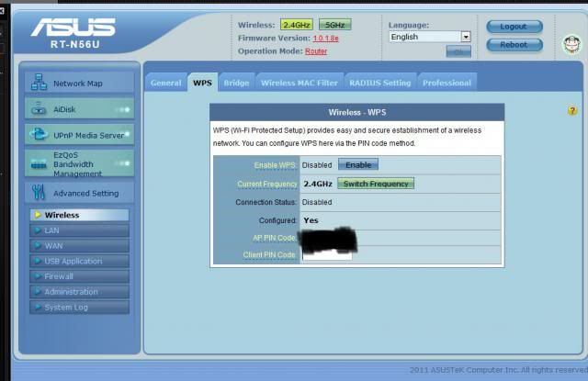Open the Wireless menu item
This screenshot has height=381, width=588.
80,215
